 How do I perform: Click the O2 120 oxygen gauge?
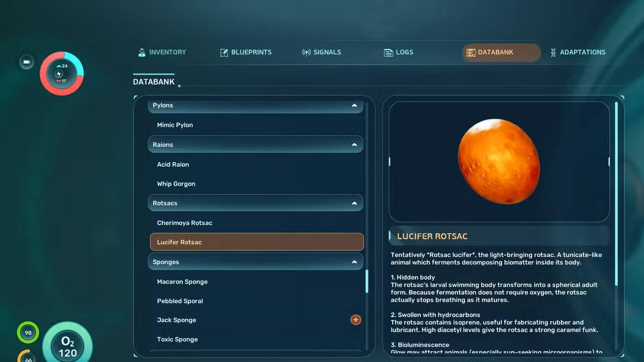[x=68, y=347]
